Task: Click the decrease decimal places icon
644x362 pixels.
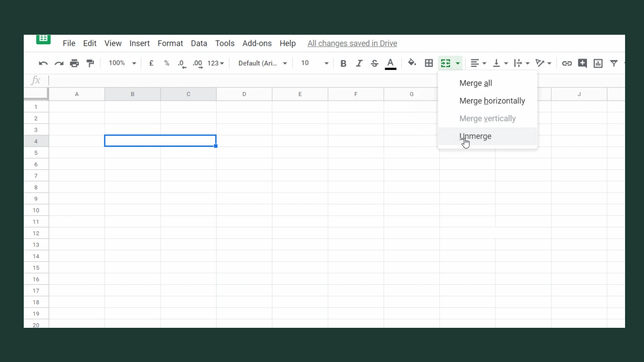Action: [181, 63]
